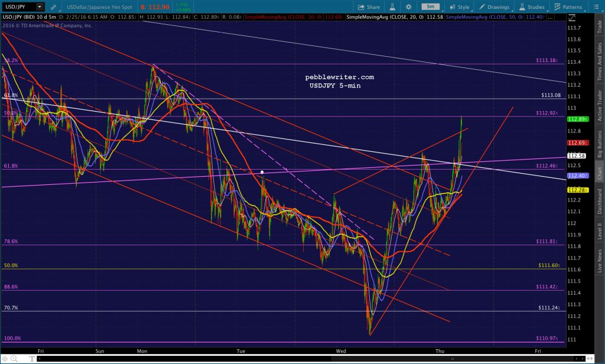Click the yellow 112.28 price bubble
The height and width of the screenshot is (364, 605).
coord(578,190)
